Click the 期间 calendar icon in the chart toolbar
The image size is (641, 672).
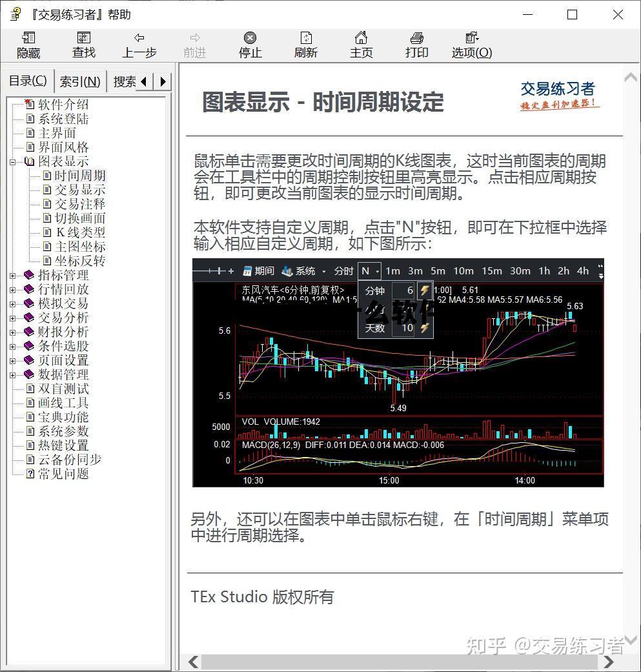249,271
